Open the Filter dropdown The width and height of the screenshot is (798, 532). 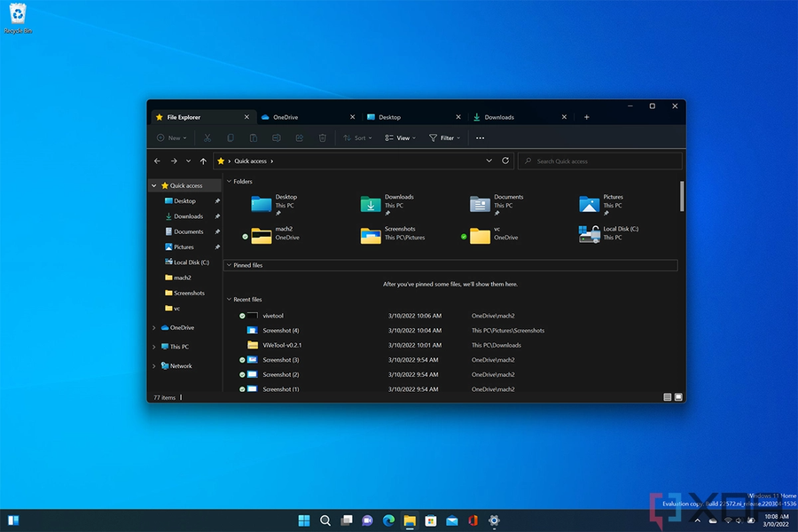444,138
